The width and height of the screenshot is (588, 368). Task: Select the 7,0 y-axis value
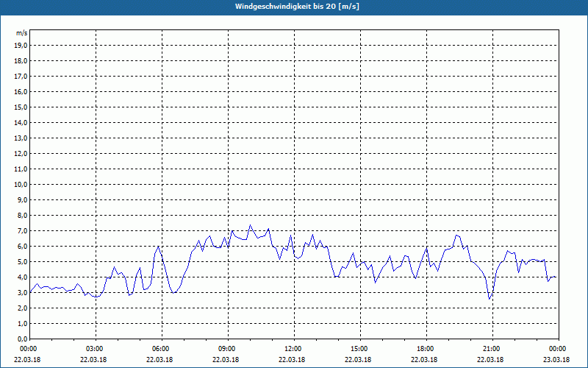(x=22, y=230)
